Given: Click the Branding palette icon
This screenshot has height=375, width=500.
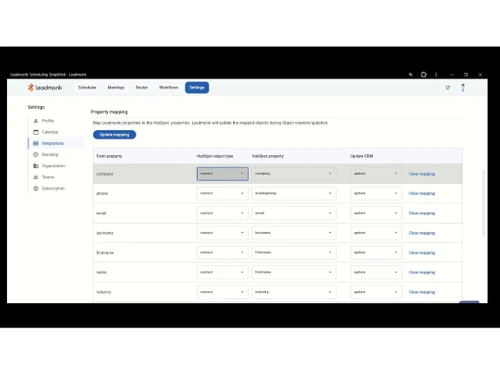Looking at the screenshot, I should point(36,155).
